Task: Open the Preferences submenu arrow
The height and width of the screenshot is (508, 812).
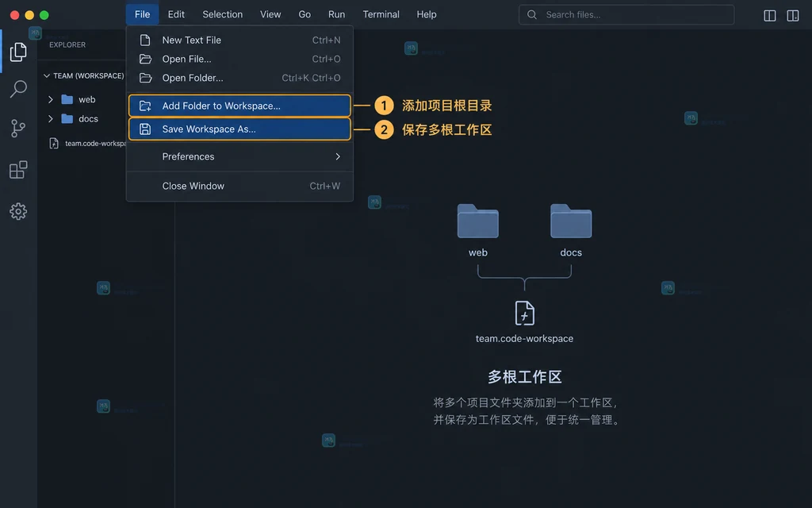Action: (338, 156)
